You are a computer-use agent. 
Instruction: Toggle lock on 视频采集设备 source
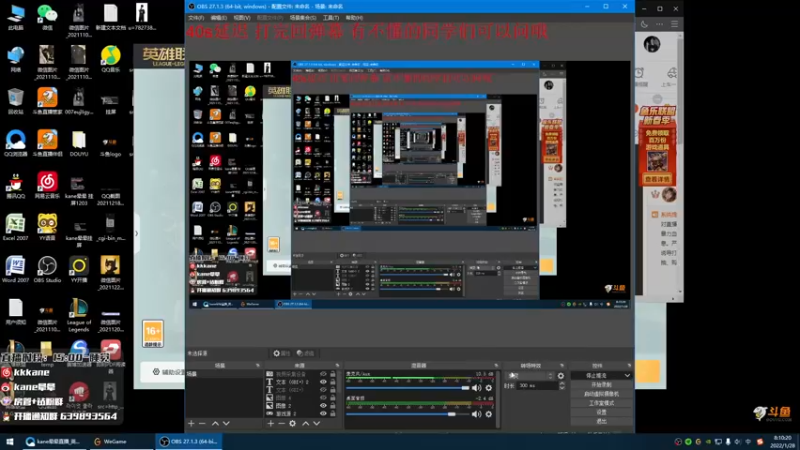(x=333, y=374)
